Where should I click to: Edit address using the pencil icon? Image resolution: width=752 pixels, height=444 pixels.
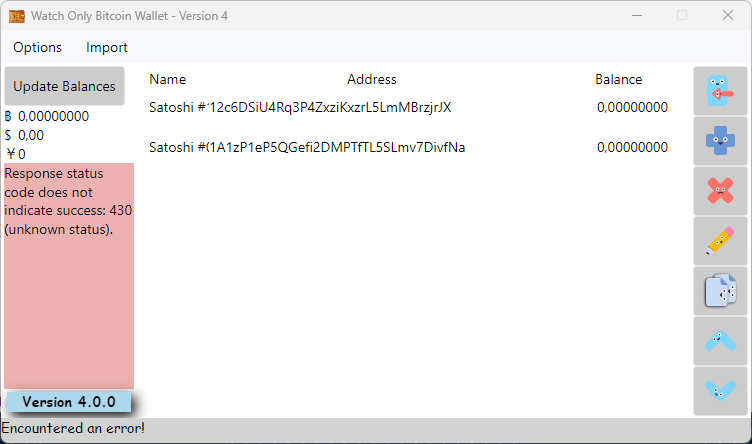click(720, 241)
